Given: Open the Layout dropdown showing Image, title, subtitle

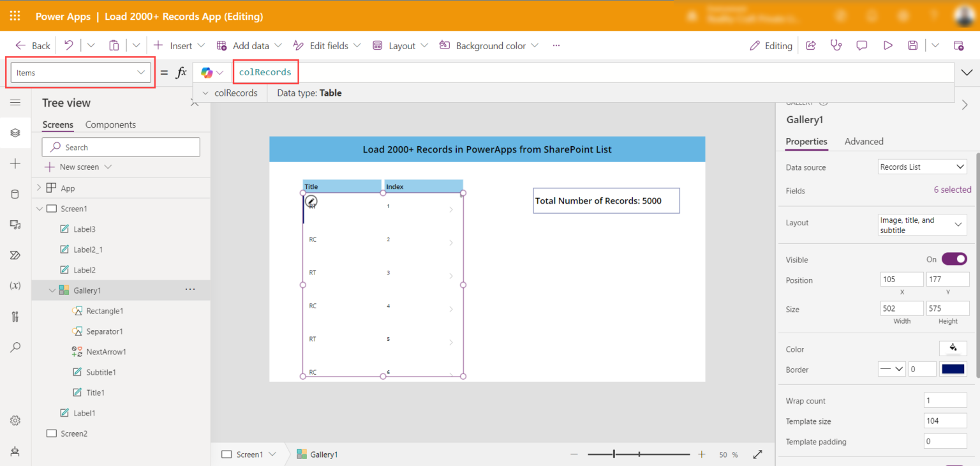Looking at the screenshot, I should (x=922, y=225).
